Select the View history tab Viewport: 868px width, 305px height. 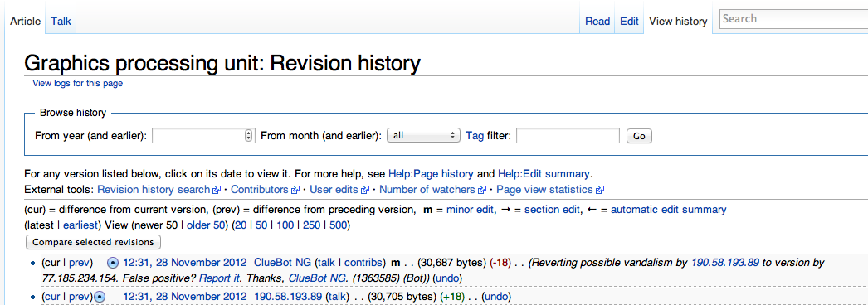coord(678,21)
